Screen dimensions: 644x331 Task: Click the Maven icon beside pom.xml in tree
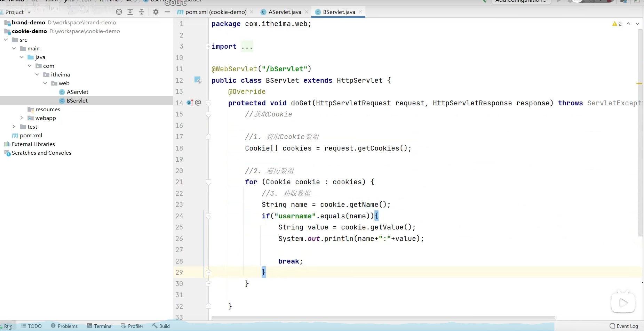click(x=15, y=136)
